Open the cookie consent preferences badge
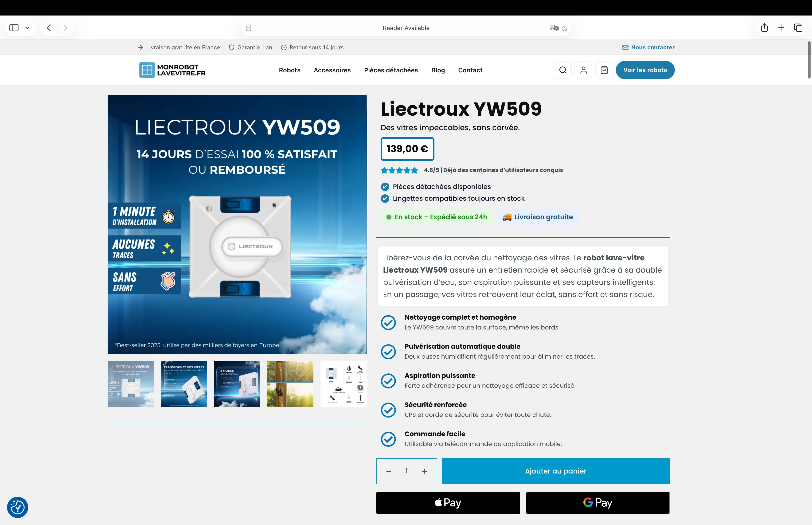 [x=17, y=507]
